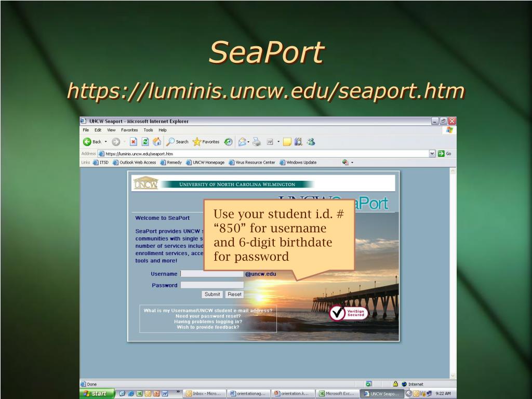Switch to Inbox - Microsoft taskbar button
Viewport: 532px width, 399px height.
[204, 394]
